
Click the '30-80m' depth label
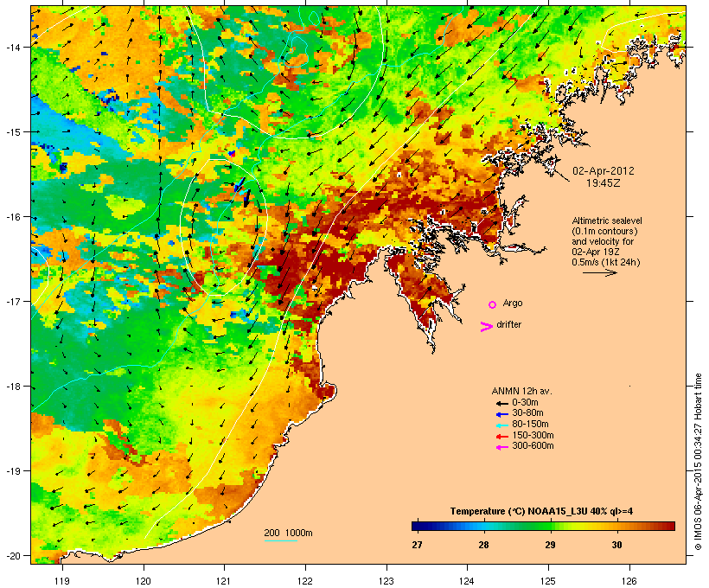coord(527,413)
